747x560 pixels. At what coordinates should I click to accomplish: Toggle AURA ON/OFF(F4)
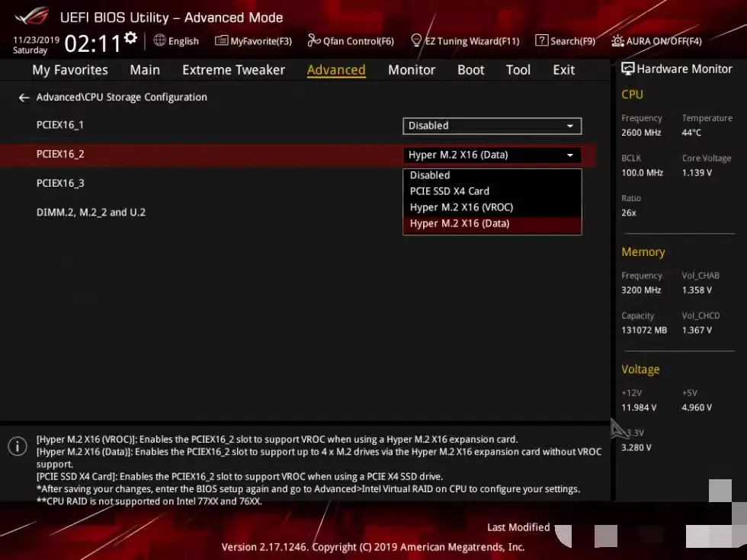tap(656, 41)
